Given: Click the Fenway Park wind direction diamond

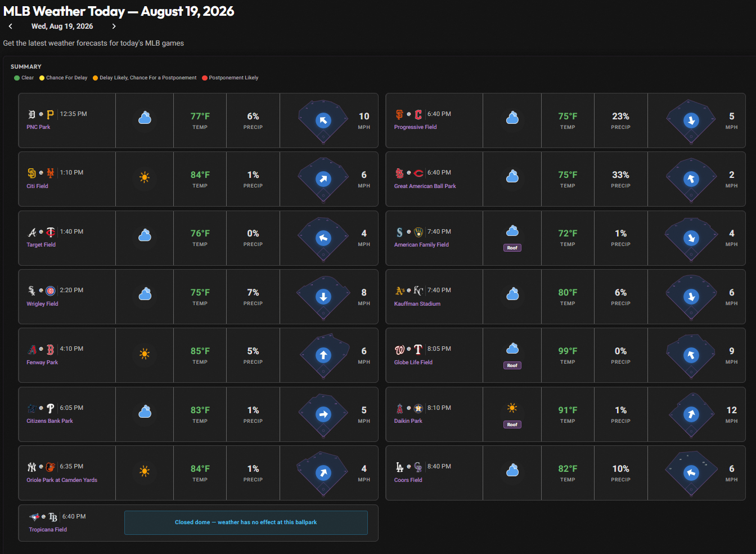Looking at the screenshot, I should pyautogui.click(x=323, y=356).
